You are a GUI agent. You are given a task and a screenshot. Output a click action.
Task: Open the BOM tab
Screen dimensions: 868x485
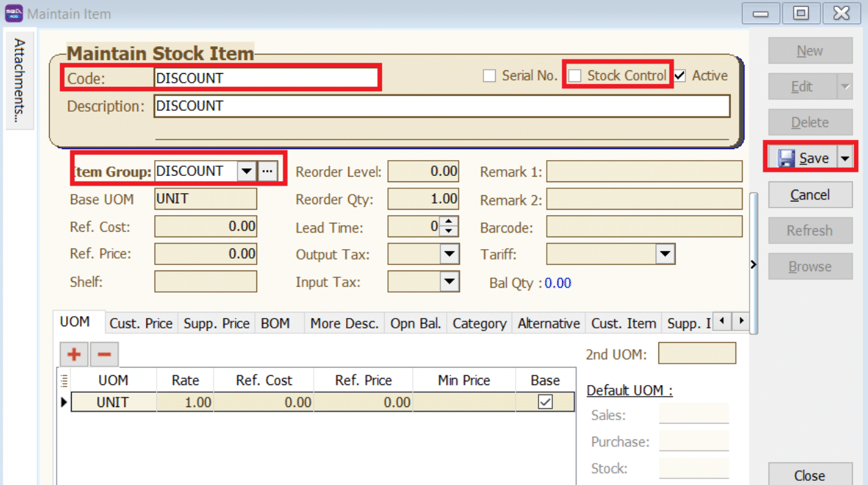275,323
